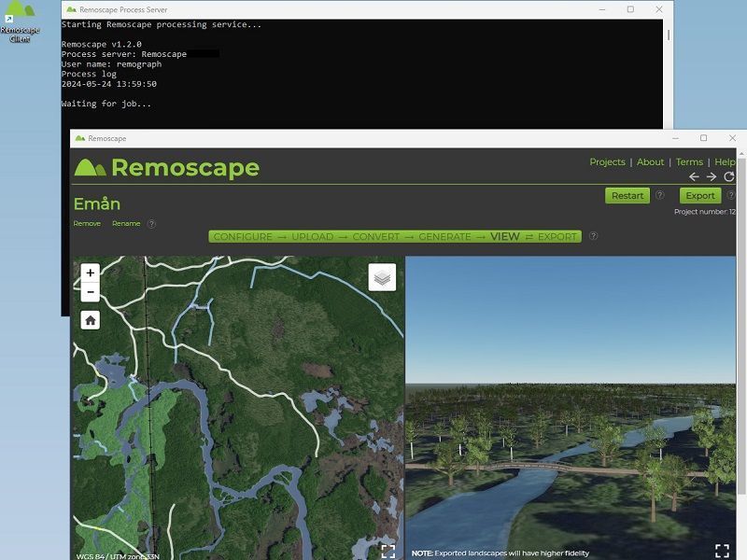Zoom in on the map with plus button
The height and width of the screenshot is (560, 747).
tap(90, 273)
